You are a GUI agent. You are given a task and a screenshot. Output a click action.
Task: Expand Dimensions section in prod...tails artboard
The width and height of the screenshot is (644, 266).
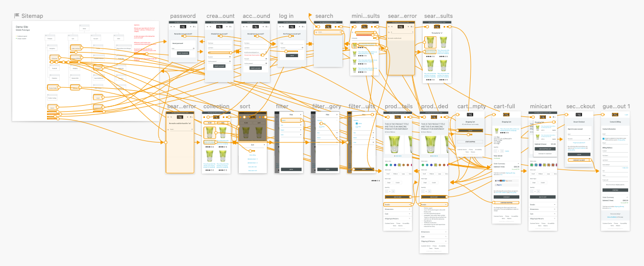point(398,209)
